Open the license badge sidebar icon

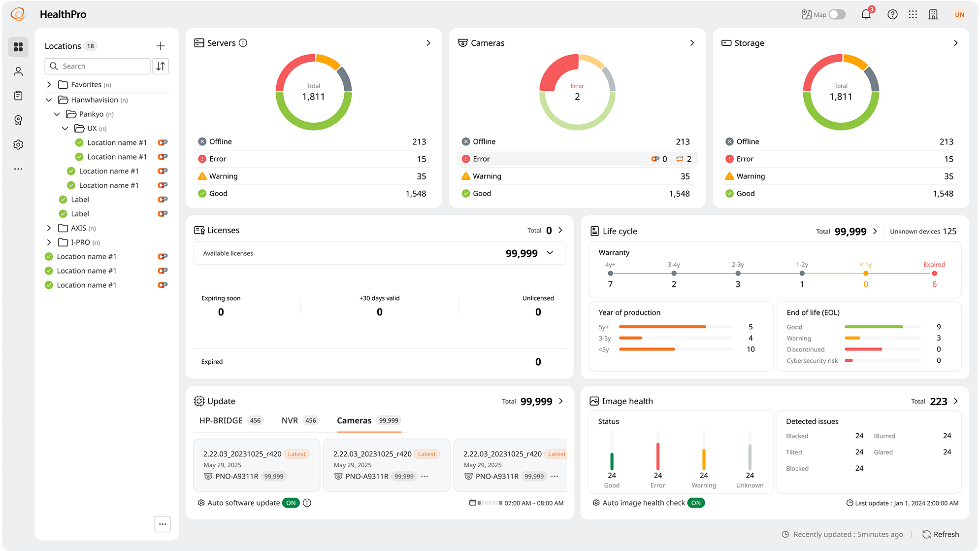pos(18,120)
